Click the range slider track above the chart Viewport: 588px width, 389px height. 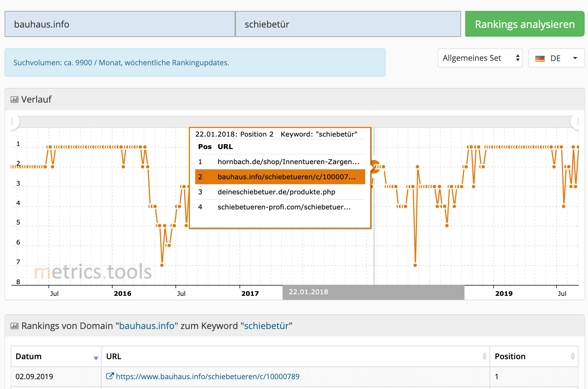[x=295, y=121]
